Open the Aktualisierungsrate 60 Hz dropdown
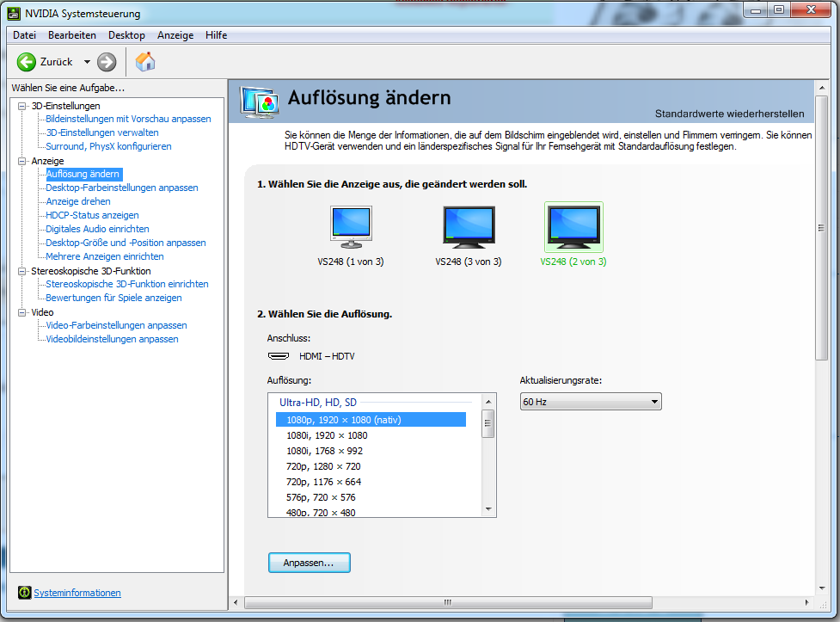Viewport: 840px width, 622px height. [591, 402]
